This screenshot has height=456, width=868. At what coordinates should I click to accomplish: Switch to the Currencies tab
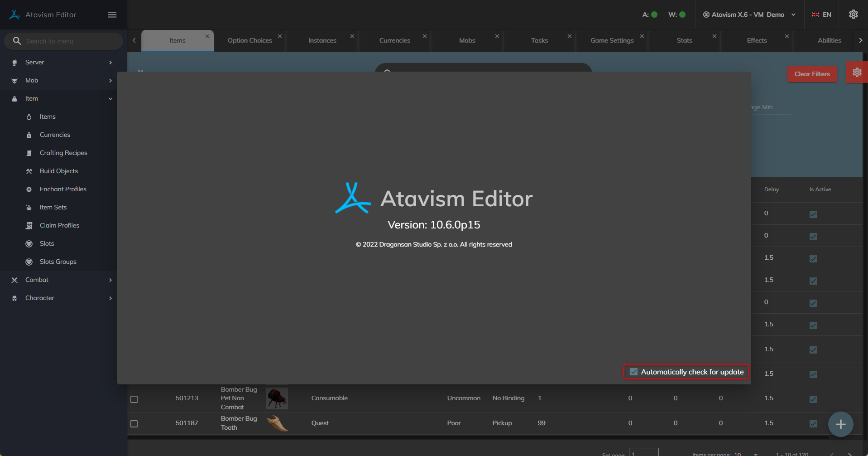pyautogui.click(x=394, y=40)
